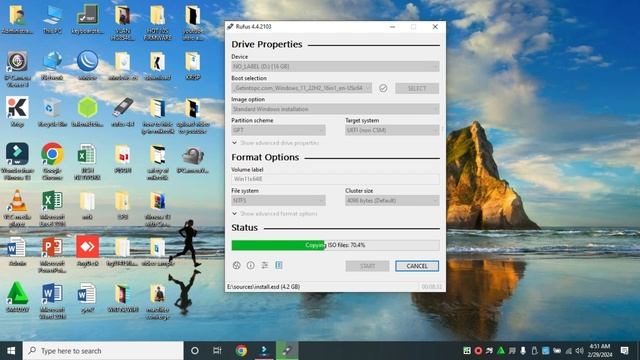Open the IP Camera Viewer desktop shortcut
Screen dimensions: 640x360
tap(17, 69)
